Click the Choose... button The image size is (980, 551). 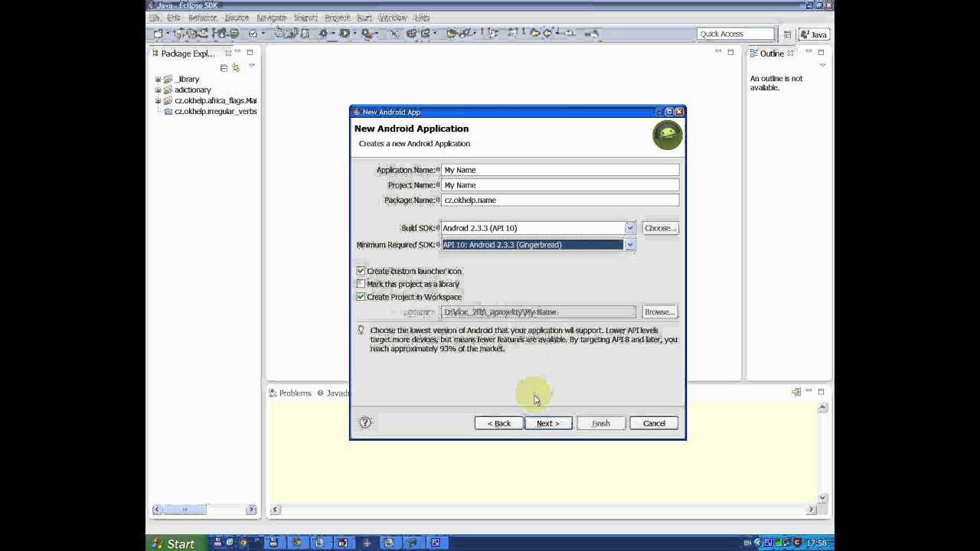click(660, 228)
